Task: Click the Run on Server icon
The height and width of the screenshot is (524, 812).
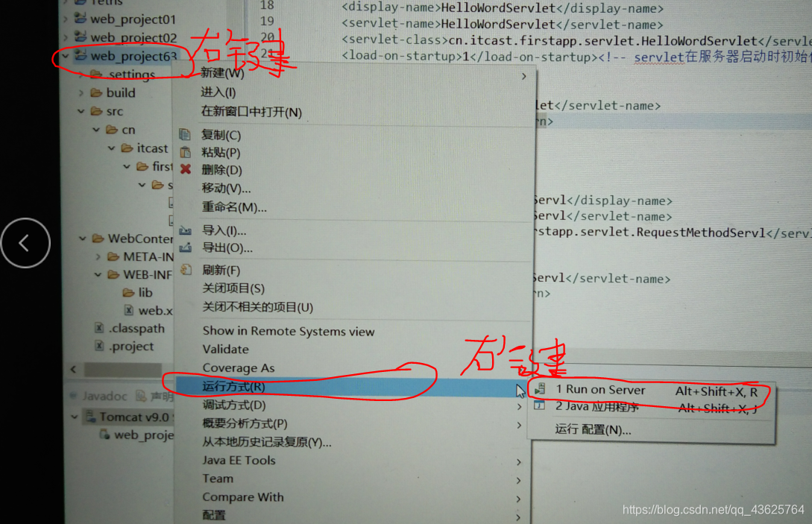Action: coord(540,388)
